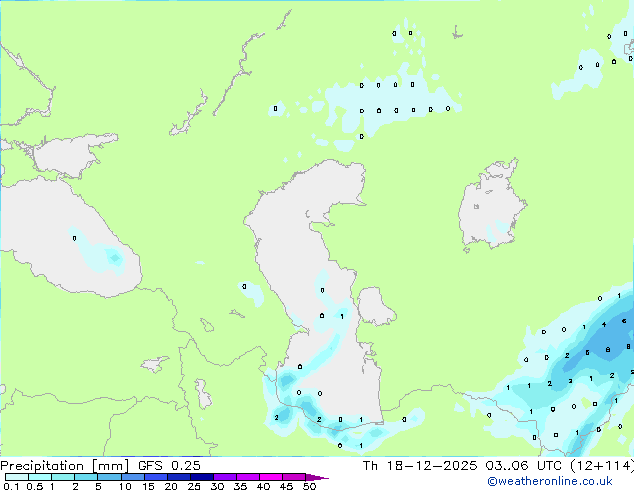The width and height of the screenshot is (634, 490).
Task: Select the '03..06 UTC' time label
Action: click(524, 466)
